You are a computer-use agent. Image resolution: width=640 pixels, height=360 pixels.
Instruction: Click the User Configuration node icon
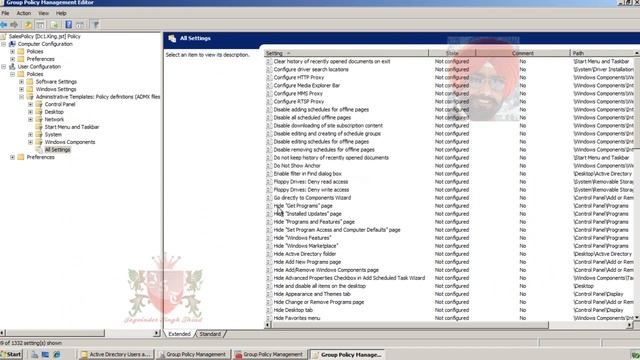12,66
